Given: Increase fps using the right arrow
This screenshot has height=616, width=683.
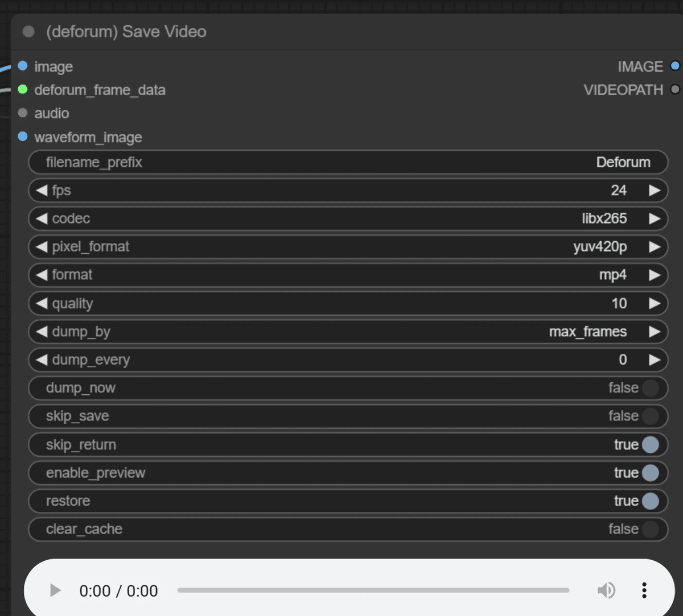Looking at the screenshot, I should pos(653,190).
